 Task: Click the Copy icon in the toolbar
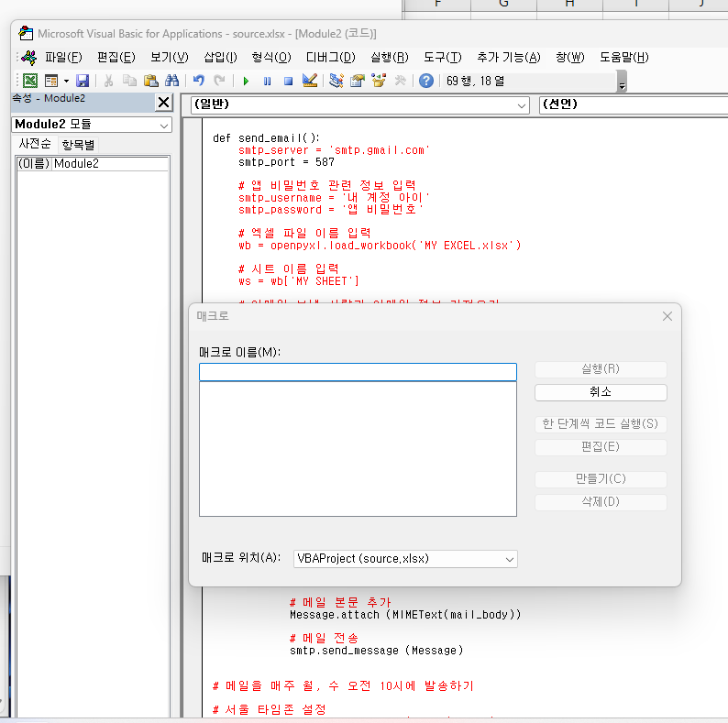coord(129,81)
